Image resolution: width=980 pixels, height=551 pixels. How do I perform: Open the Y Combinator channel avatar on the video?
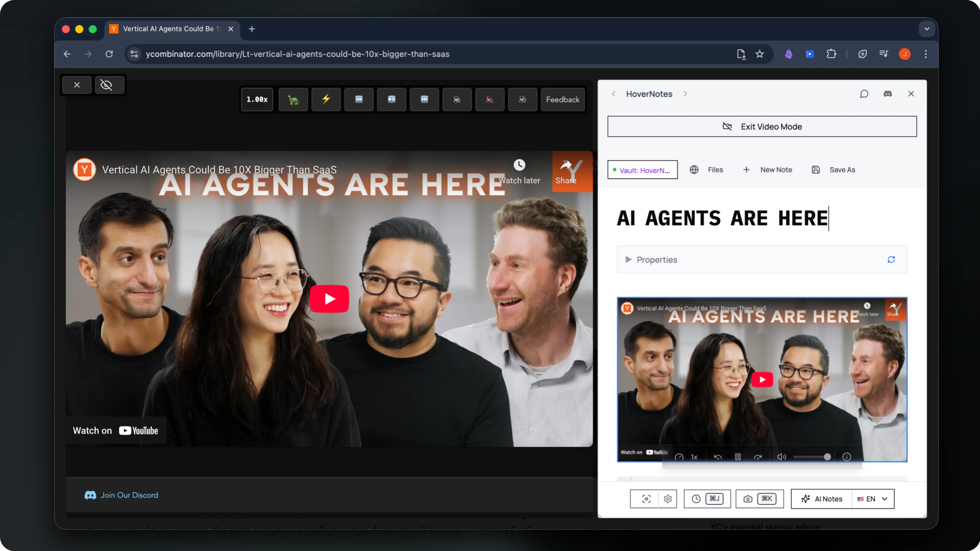click(x=84, y=170)
